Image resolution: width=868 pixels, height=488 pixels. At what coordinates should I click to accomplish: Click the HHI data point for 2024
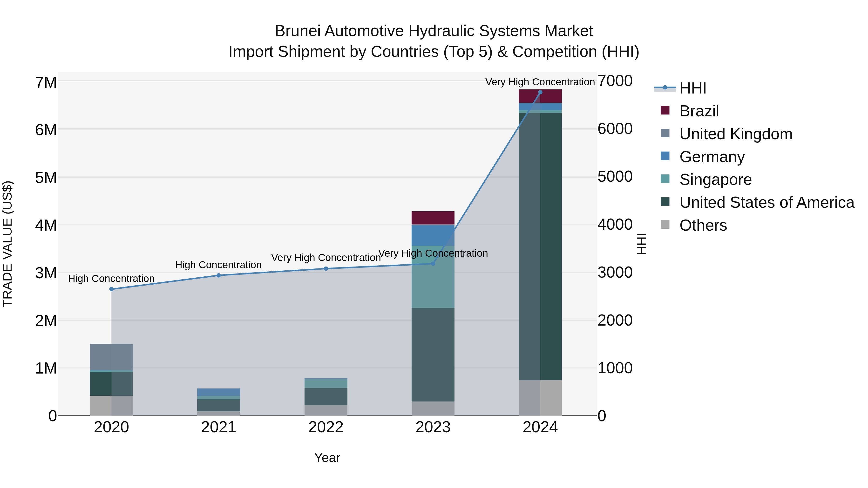pyautogui.click(x=540, y=92)
